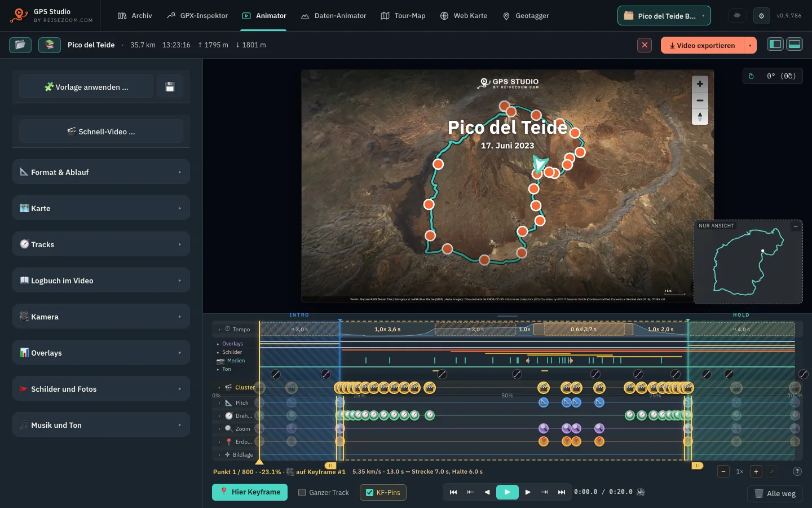The width and height of the screenshot is (812, 508).
Task: Step to the next keyframe
Action: [545, 492]
